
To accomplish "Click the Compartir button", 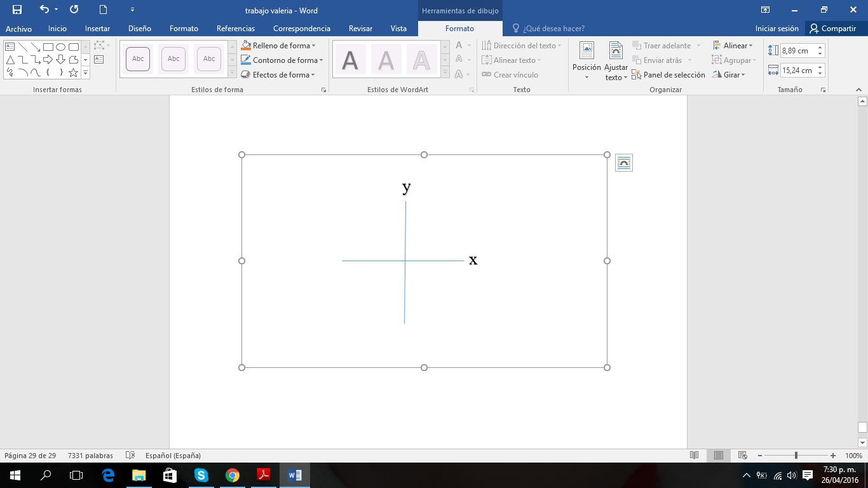I will [x=832, y=29].
